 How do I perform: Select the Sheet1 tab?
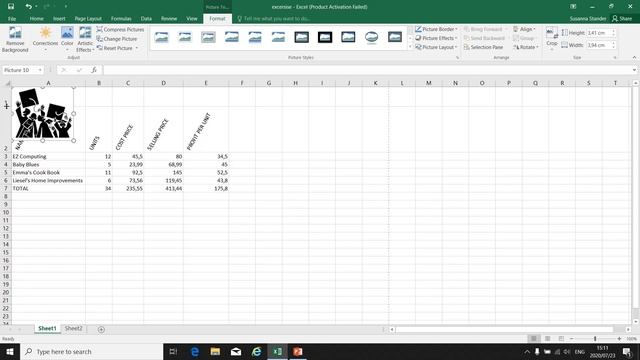coord(47,329)
